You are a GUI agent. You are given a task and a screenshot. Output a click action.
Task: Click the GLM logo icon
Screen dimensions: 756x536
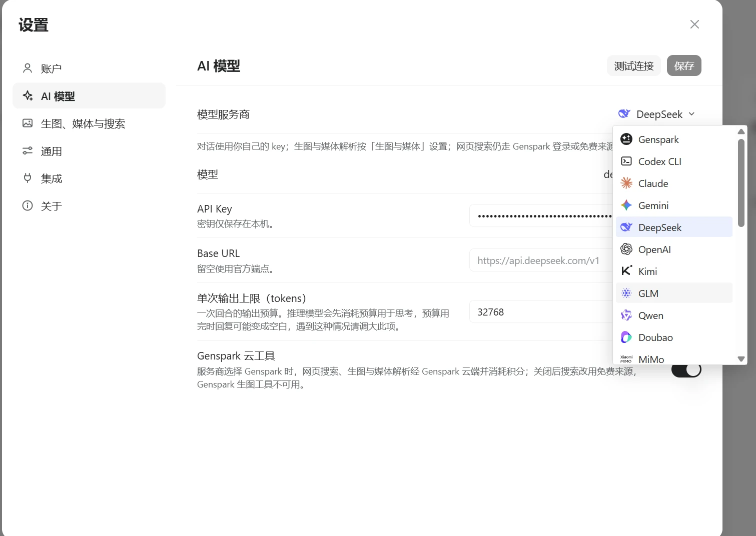point(626,293)
